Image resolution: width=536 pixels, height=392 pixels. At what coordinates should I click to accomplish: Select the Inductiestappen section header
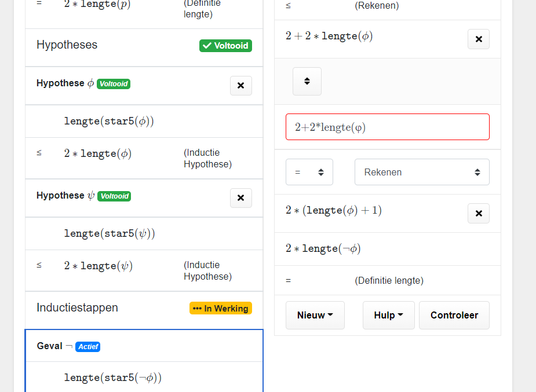pos(77,307)
